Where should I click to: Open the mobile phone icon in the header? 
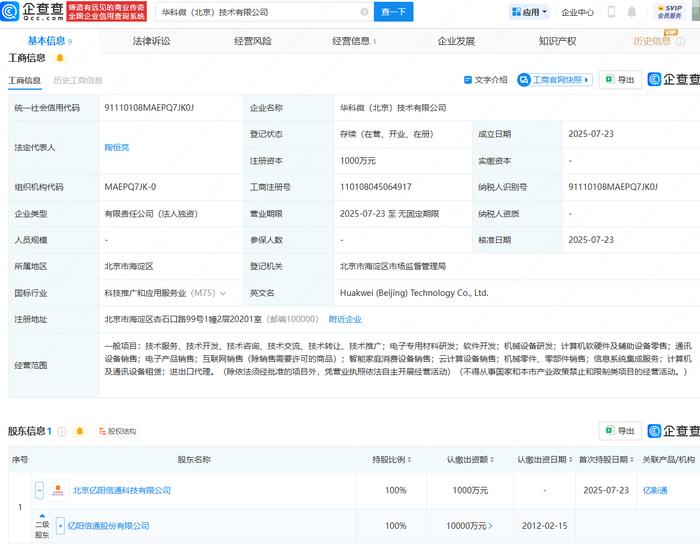point(612,12)
